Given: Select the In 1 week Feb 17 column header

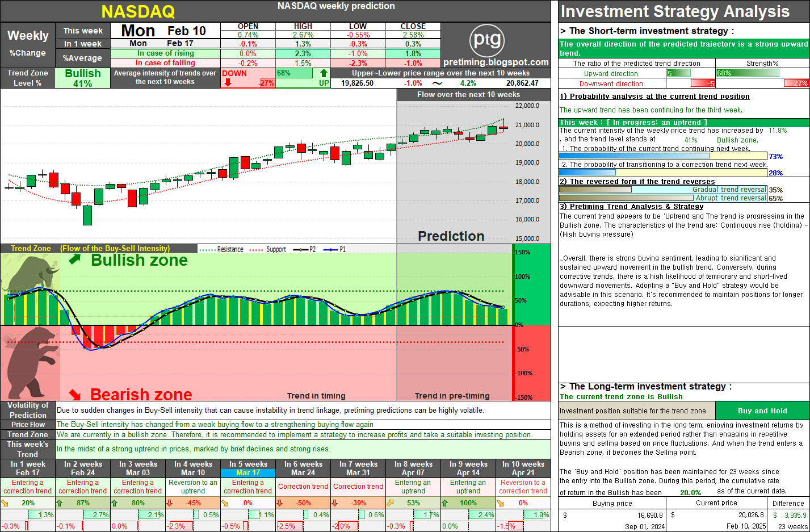Looking at the screenshot, I should coord(28,468).
